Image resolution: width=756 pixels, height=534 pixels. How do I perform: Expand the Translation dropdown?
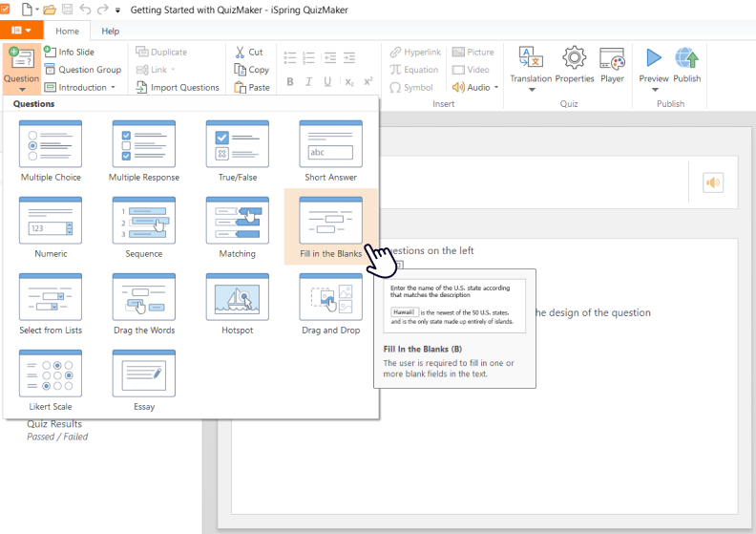pyautogui.click(x=532, y=90)
